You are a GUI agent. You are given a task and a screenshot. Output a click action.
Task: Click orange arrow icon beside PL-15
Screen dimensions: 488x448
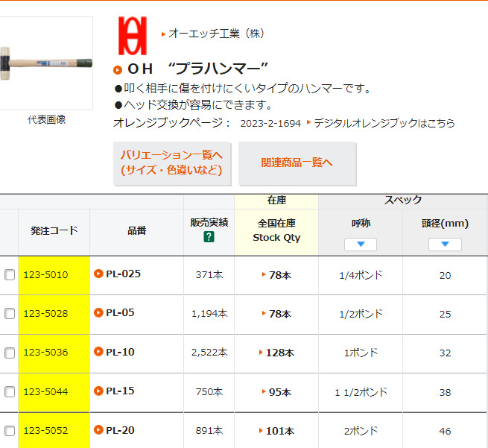tap(98, 391)
